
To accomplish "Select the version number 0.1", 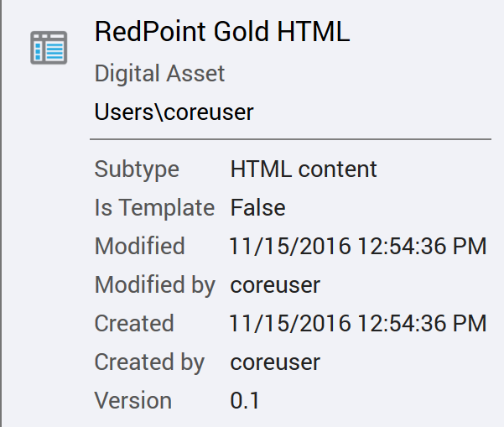I will [x=245, y=401].
